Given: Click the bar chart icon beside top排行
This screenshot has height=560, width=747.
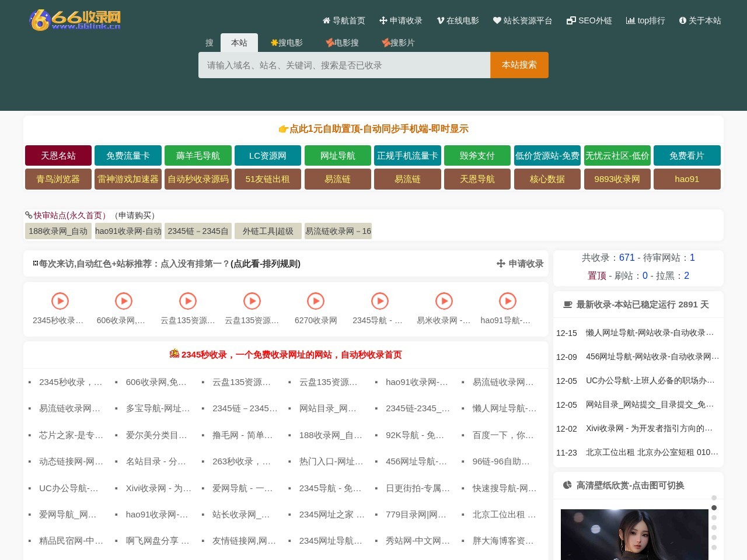Looking at the screenshot, I should 630,20.
